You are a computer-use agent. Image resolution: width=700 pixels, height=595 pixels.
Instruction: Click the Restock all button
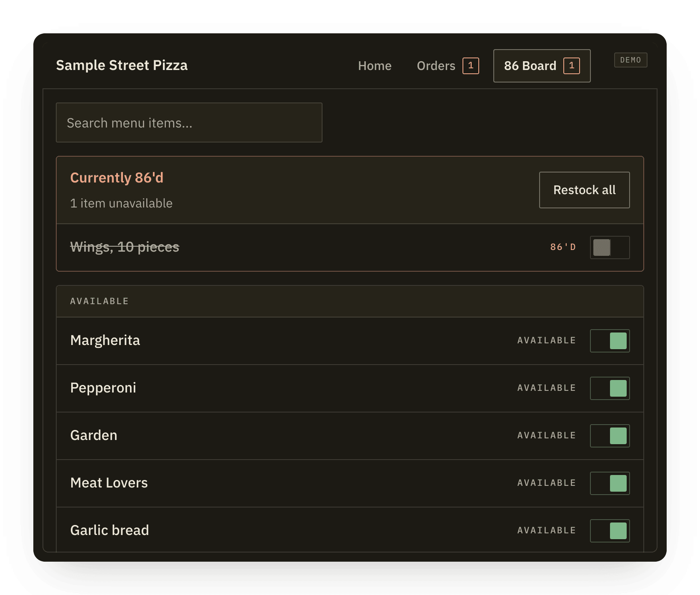584,190
